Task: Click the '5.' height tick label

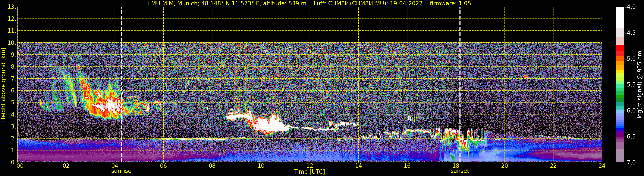Action: (13, 103)
